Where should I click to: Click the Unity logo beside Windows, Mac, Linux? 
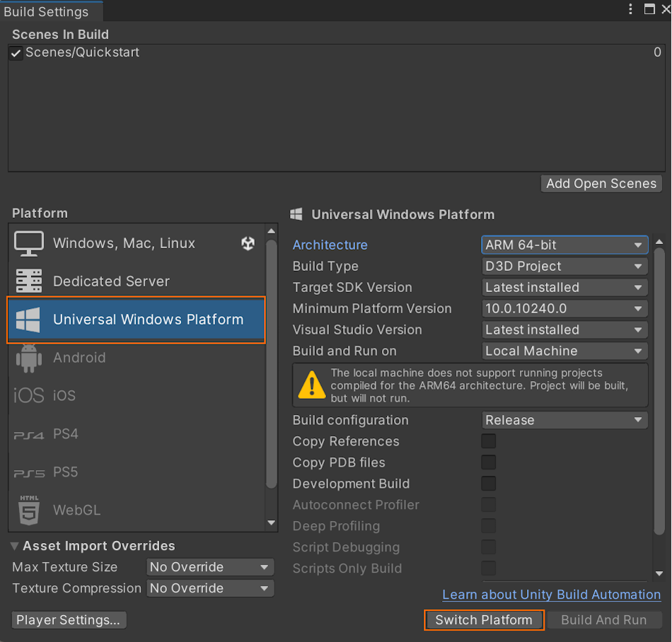(x=248, y=243)
